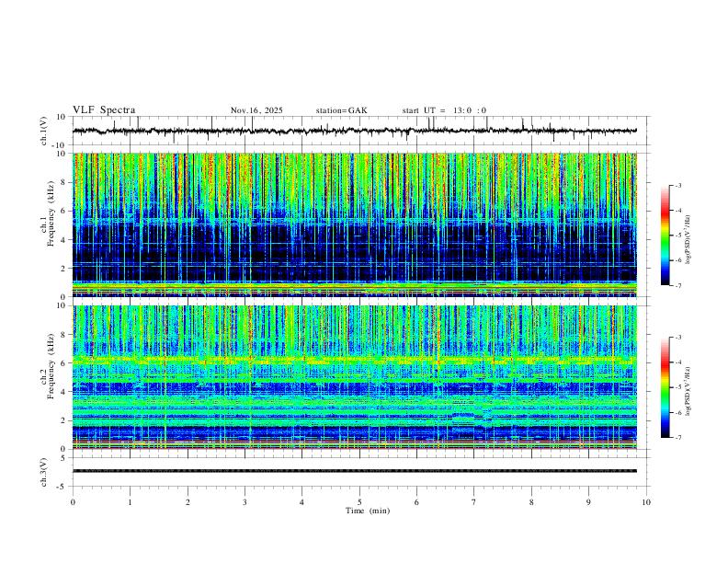Click the "3" minute tick label
The width and height of the screenshot is (728, 563).
[x=245, y=502]
